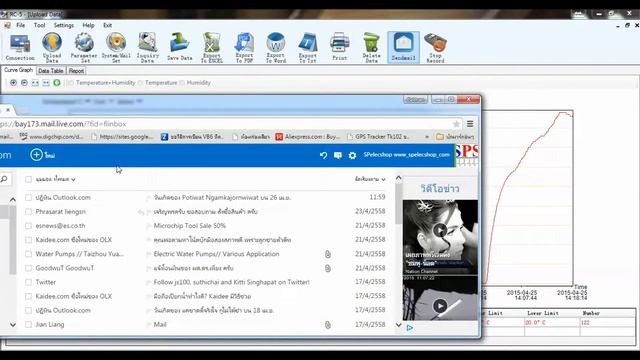Viewport: 640px width, 360px height.
Task: Open the File menu
Action: tap(20, 25)
